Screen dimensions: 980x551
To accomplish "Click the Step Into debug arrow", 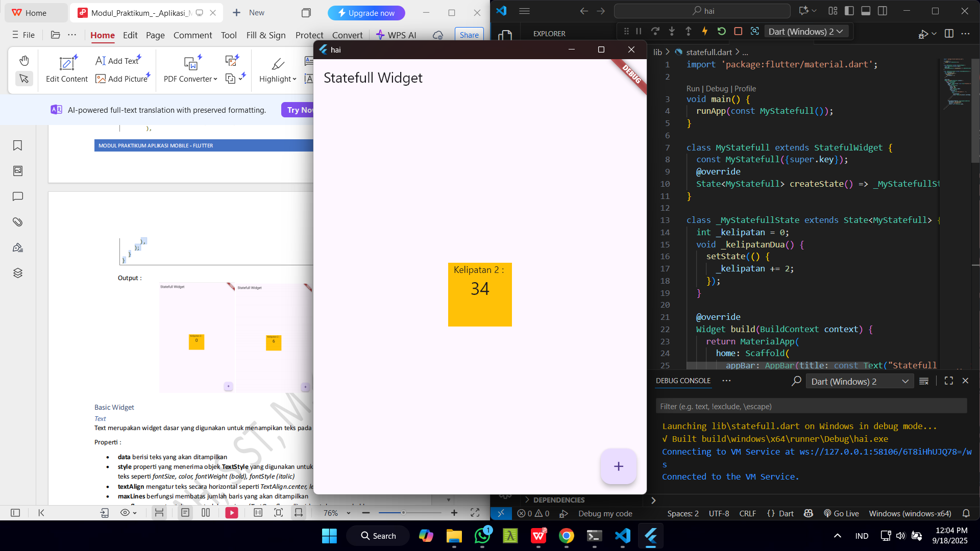I will pyautogui.click(x=672, y=32).
